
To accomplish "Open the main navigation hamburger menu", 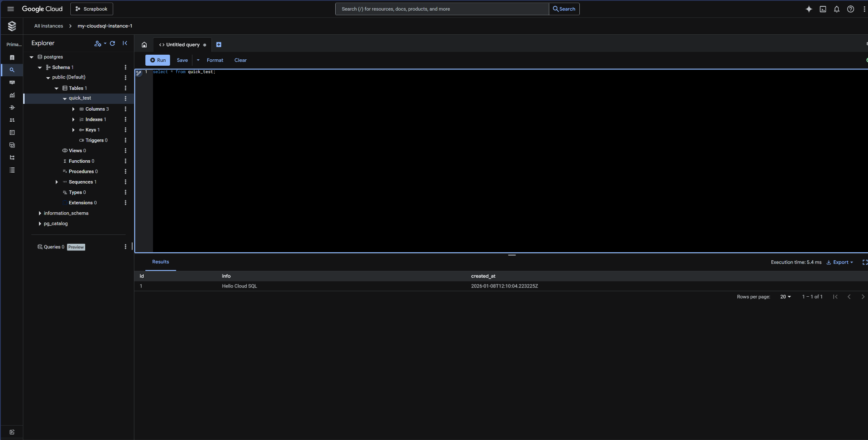I will pyautogui.click(x=11, y=9).
